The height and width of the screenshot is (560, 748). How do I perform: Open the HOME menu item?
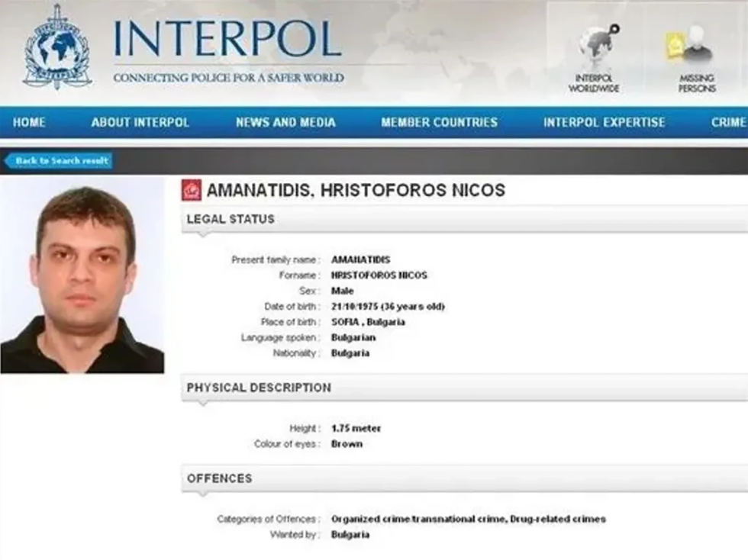29,122
